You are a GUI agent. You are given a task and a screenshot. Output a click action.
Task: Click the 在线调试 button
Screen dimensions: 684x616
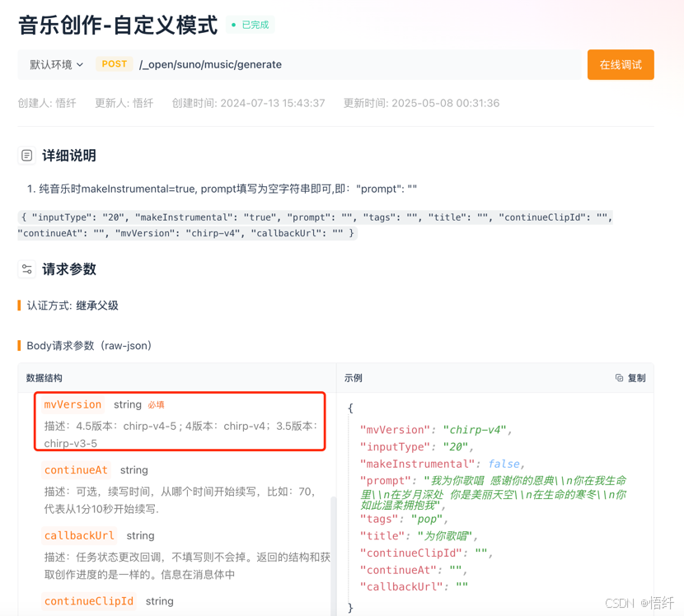point(621,64)
